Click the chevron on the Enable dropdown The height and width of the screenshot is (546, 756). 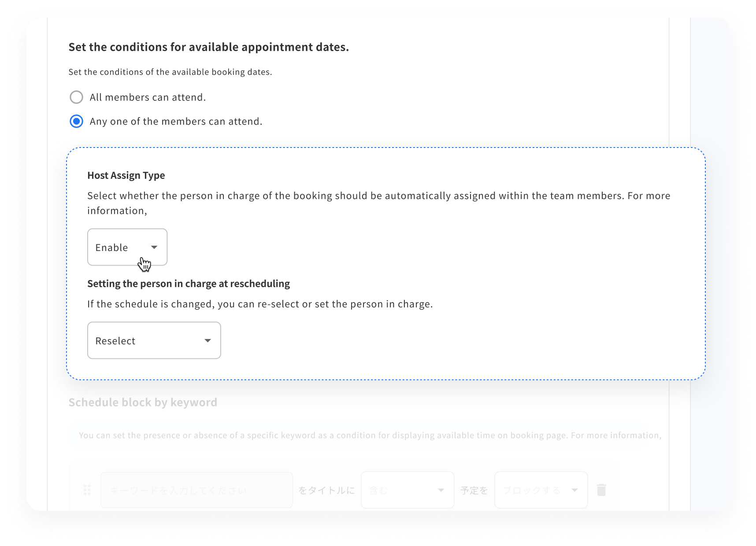click(x=154, y=247)
